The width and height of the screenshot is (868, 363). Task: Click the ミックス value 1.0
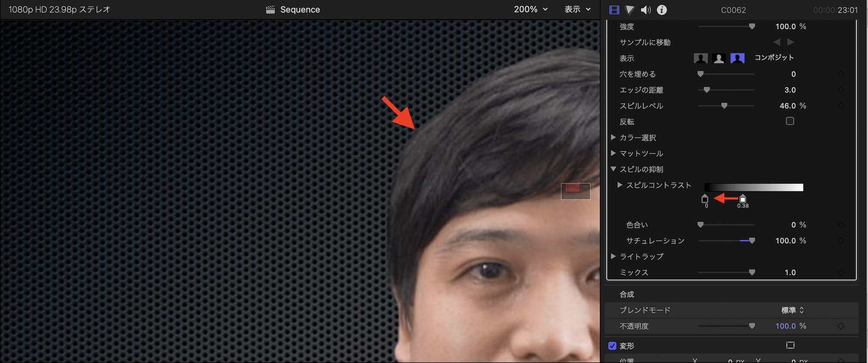click(790, 273)
